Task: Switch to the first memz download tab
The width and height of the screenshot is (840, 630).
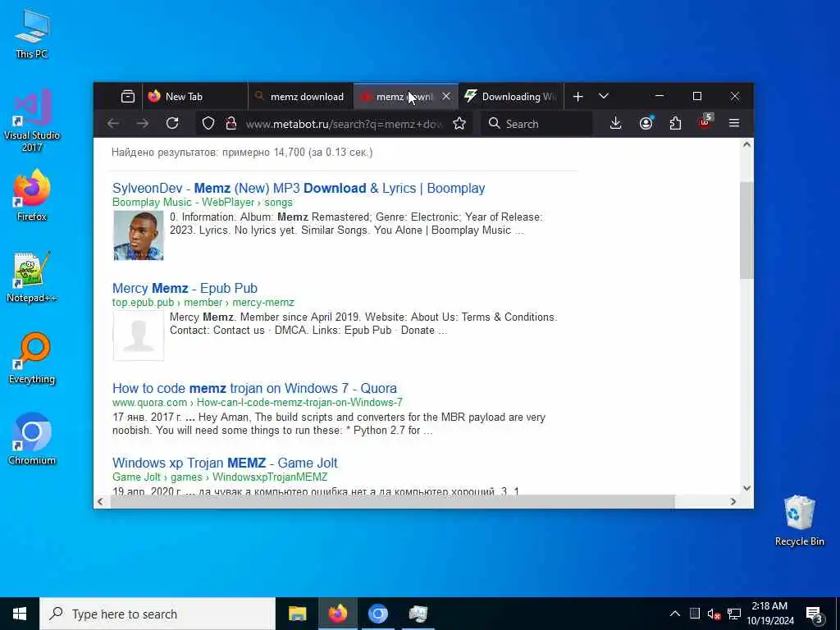Action: [300, 97]
